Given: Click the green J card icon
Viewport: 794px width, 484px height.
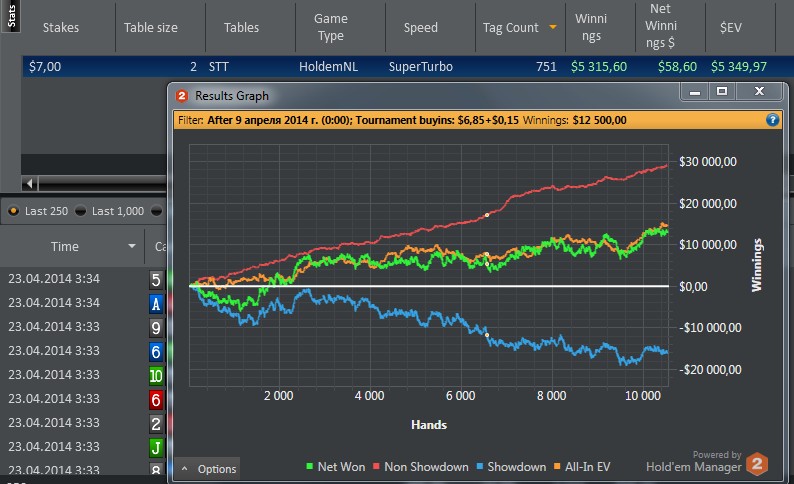Looking at the screenshot, I should coord(156,448).
